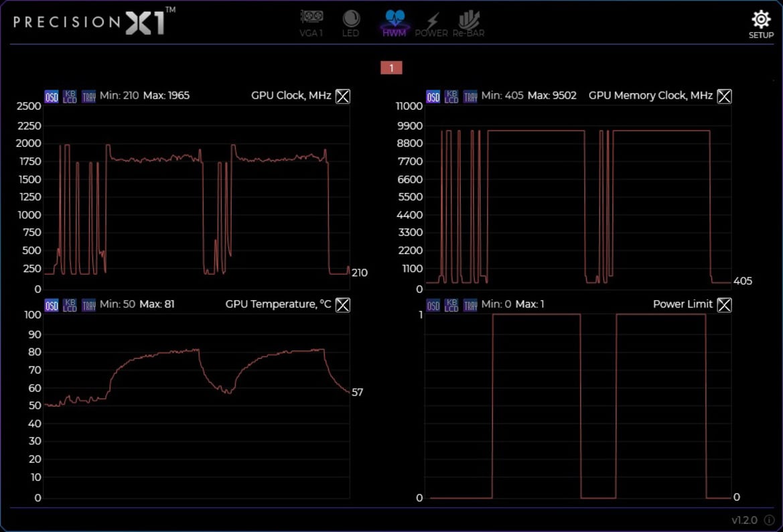Toggle TRAY for Power Limit graph
The width and height of the screenshot is (783, 532).
tap(470, 306)
